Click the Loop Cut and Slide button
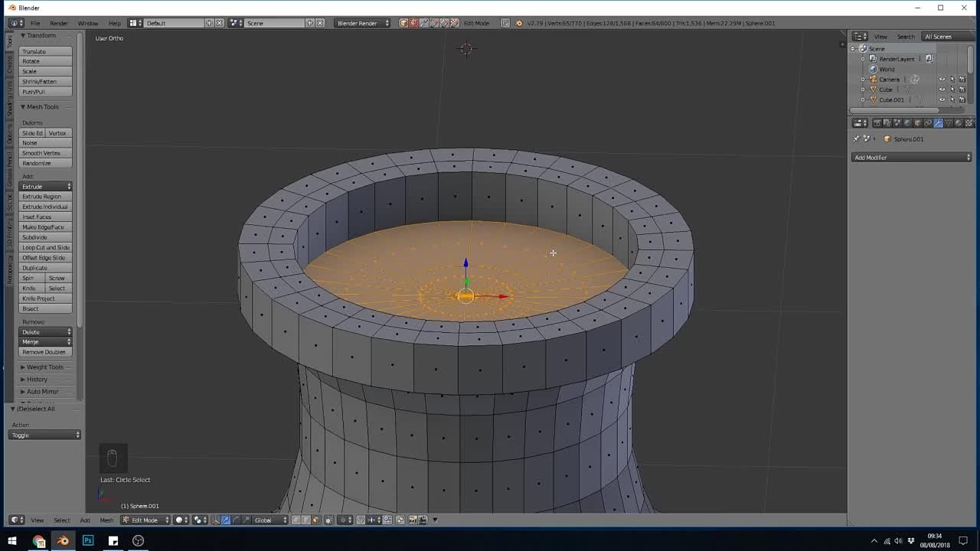Screen dimensions: 980x551 44,247
